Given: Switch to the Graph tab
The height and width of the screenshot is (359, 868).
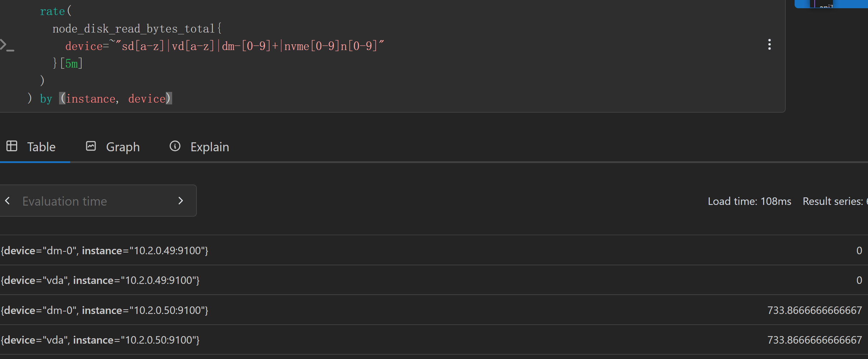Looking at the screenshot, I should click(113, 147).
